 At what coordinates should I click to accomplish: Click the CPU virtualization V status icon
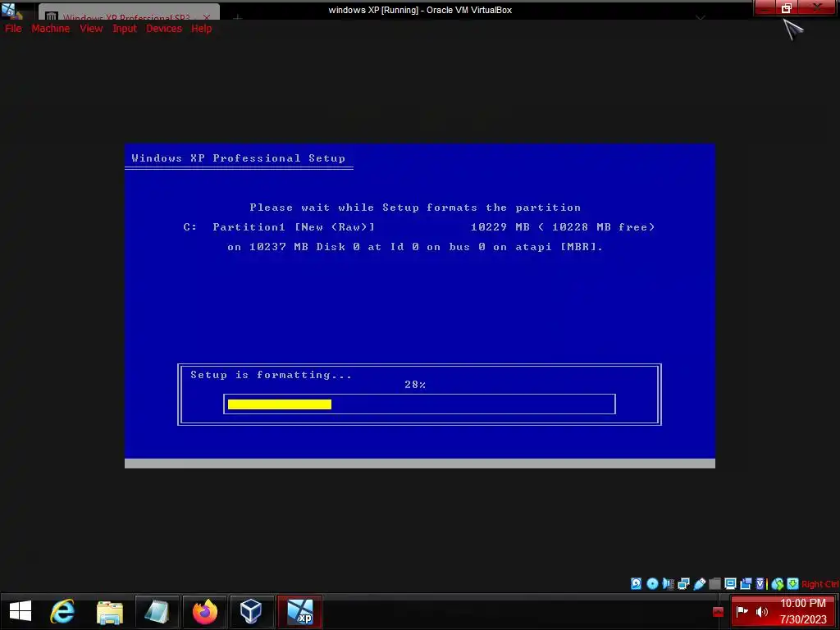(761, 584)
